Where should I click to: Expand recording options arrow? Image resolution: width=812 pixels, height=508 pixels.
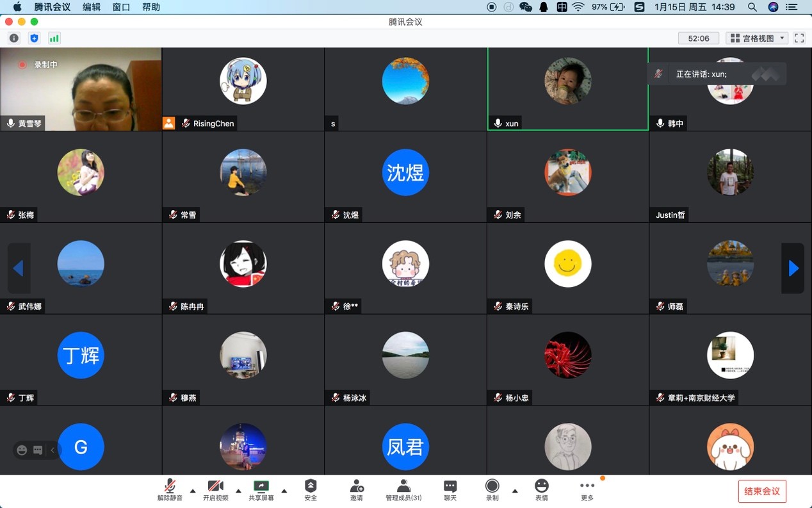click(515, 491)
